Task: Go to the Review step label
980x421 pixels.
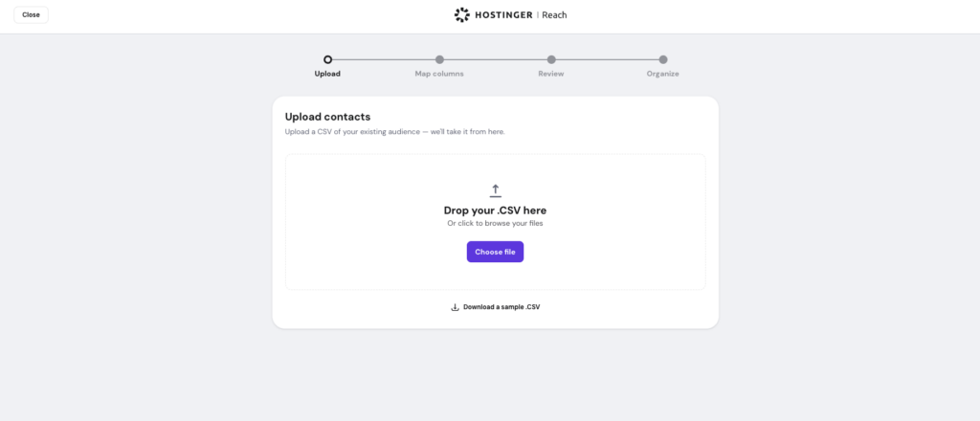Action: click(x=551, y=74)
